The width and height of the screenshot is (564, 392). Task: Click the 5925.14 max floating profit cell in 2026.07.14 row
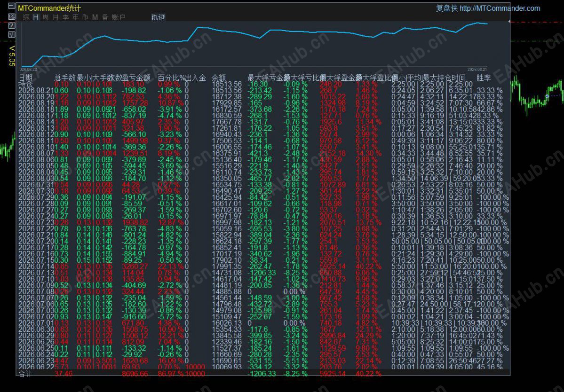(333, 267)
